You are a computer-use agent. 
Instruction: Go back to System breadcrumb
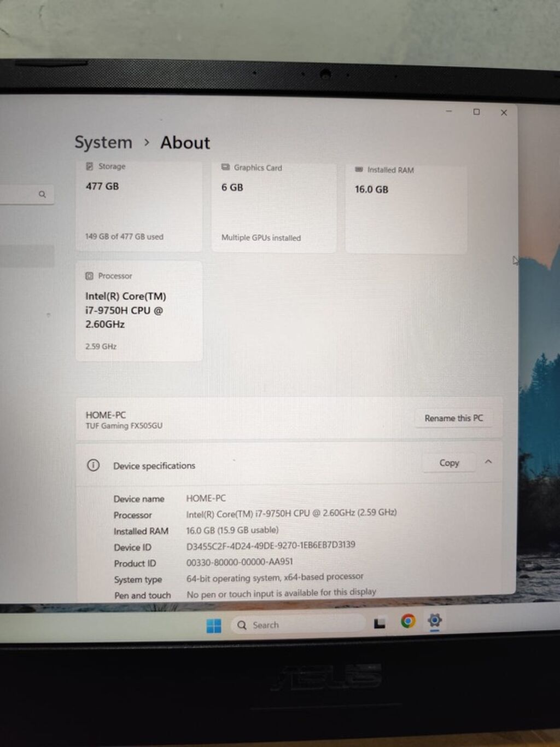[x=103, y=142]
